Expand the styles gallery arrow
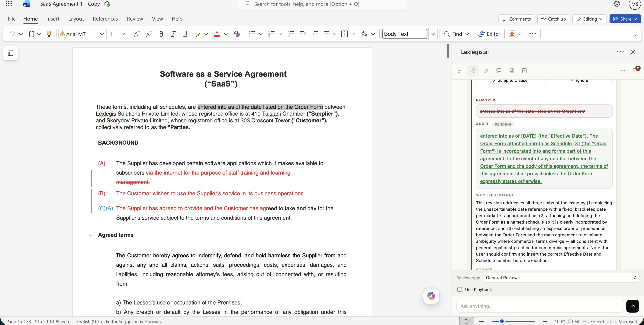The image size is (644, 325). pos(433,34)
